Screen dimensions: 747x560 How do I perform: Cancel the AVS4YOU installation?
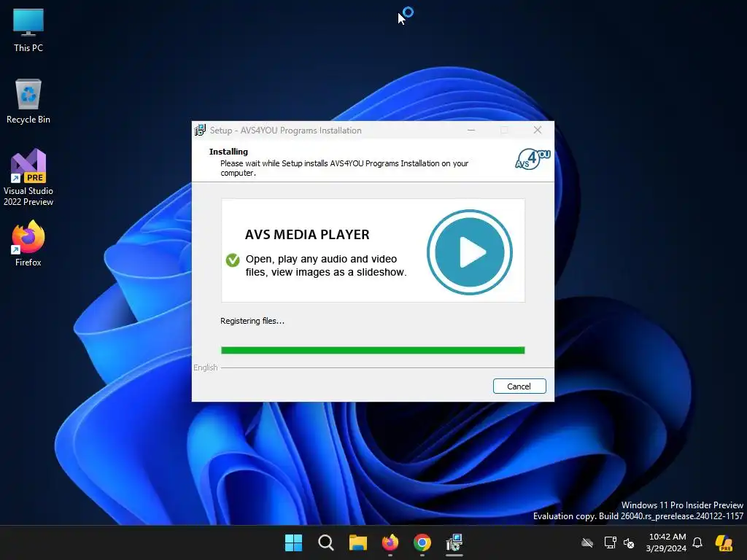519,386
